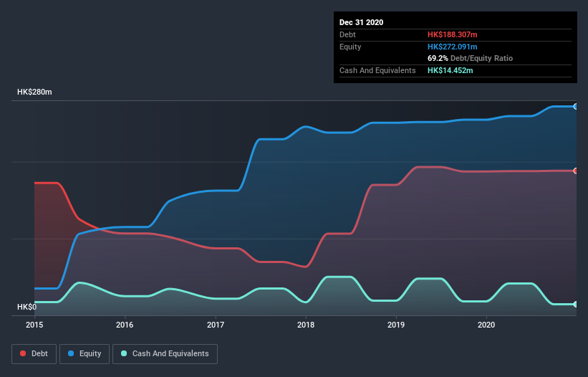Click the HK$0 y-axis label
This screenshot has height=377, width=588.
27,307
